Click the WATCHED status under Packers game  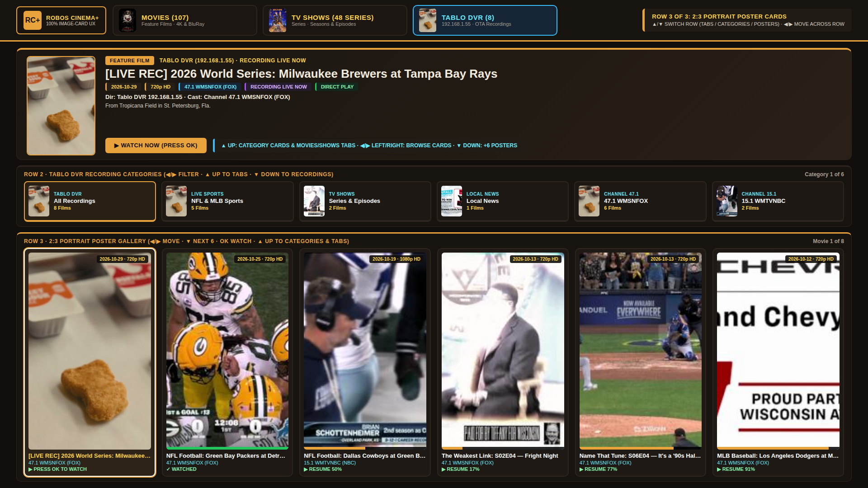(x=181, y=469)
